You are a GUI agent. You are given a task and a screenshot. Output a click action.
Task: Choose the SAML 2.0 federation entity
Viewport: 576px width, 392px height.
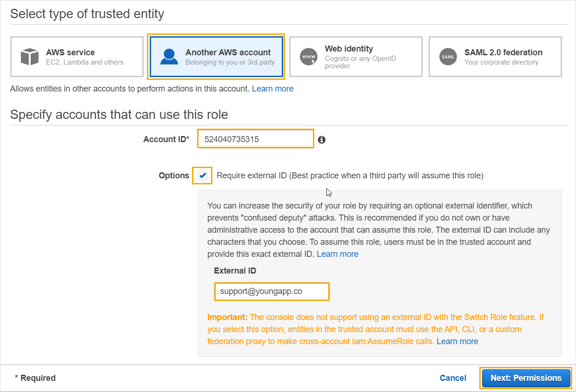tap(495, 57)
